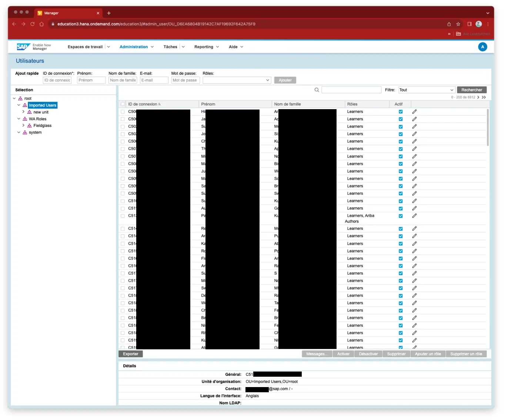Click the search magnifier icon
This screenshot has height=420, width=505.
[x=317, y=90]
